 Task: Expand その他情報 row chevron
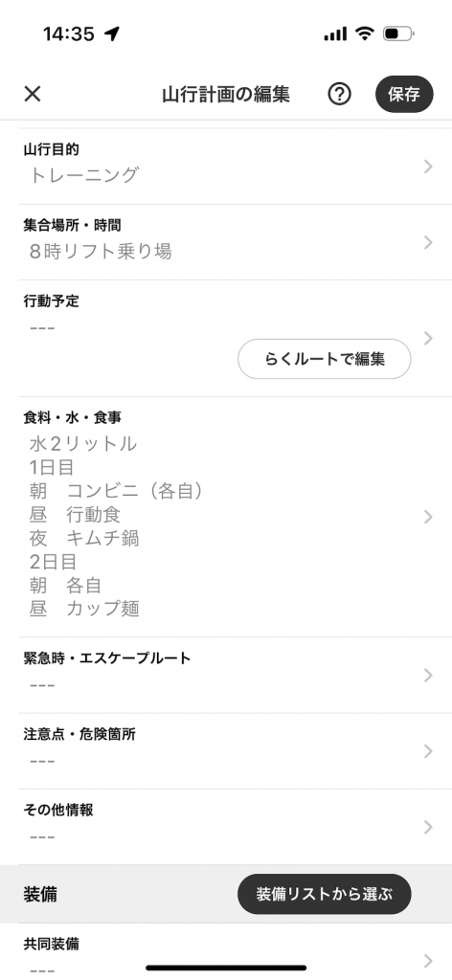point(428,827)
